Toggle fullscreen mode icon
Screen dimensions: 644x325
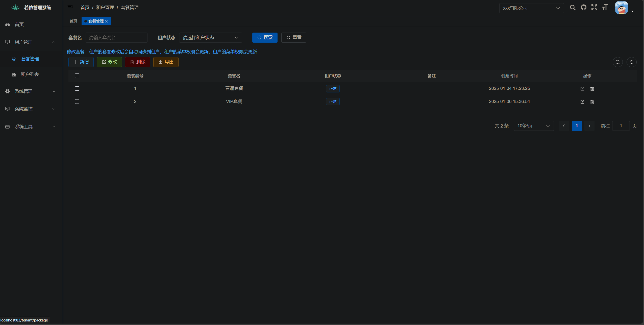click(594, 7)
